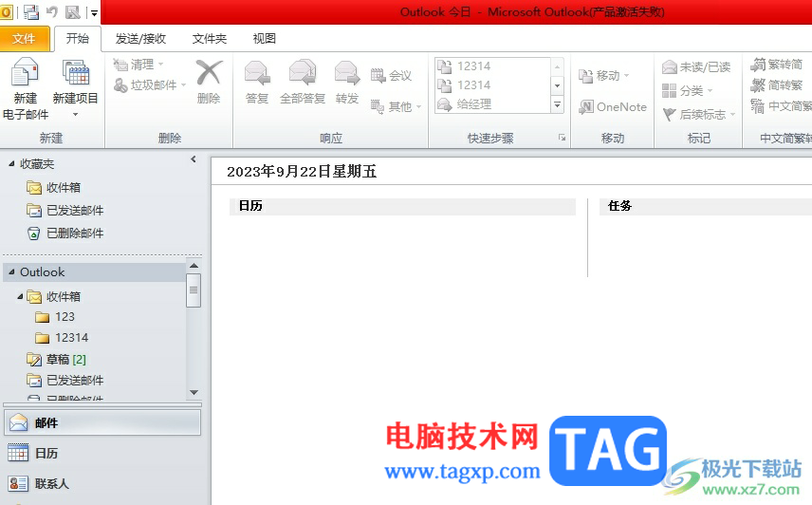This screenshot has width=812, height=505.
Task: Customize Quick Access Toolbar dropdown arrow
Action: click(94, 13)
